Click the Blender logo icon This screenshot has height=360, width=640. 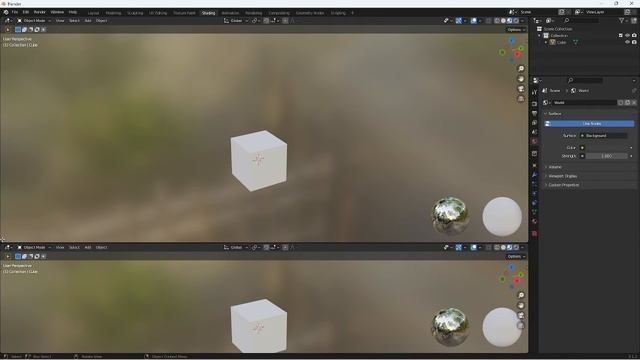(6, 12)
